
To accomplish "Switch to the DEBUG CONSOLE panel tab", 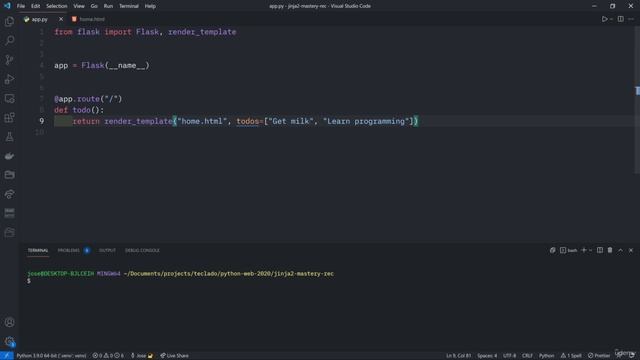I will (142, 250).
